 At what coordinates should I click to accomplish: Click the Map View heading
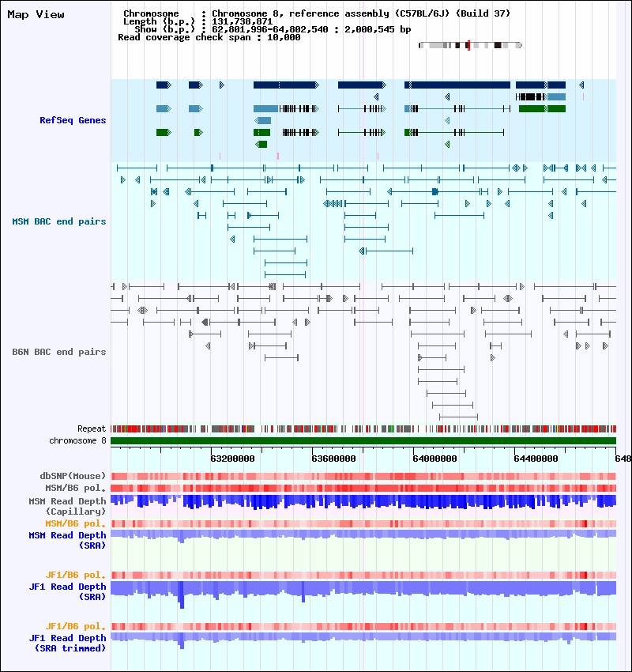[x=36, y=14]
